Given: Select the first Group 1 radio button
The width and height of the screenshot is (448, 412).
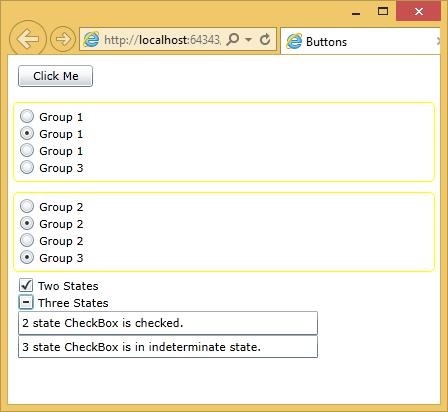Looking at the screenshot, I should pyautogui.click(x=27, y=116).
